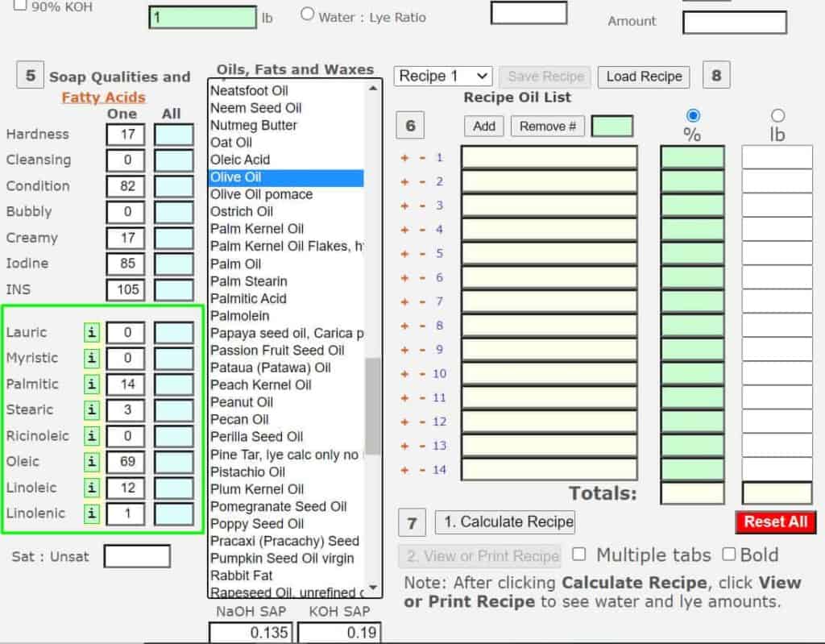This screenshot has width=825, height=644.
Task: Click the Calculate Recipe button
Action: 505,521
